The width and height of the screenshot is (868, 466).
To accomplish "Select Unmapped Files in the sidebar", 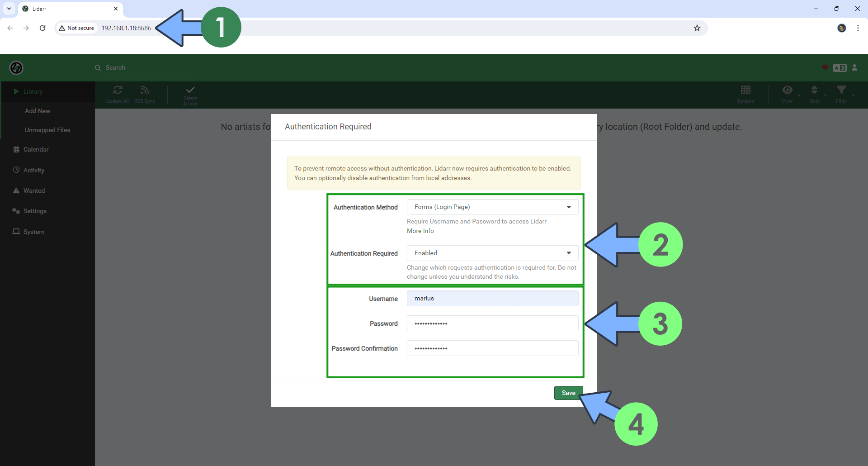I will [47, 130].
